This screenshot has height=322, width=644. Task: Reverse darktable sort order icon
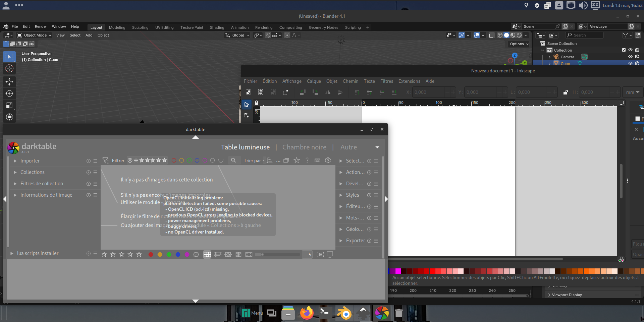(269, 160)
